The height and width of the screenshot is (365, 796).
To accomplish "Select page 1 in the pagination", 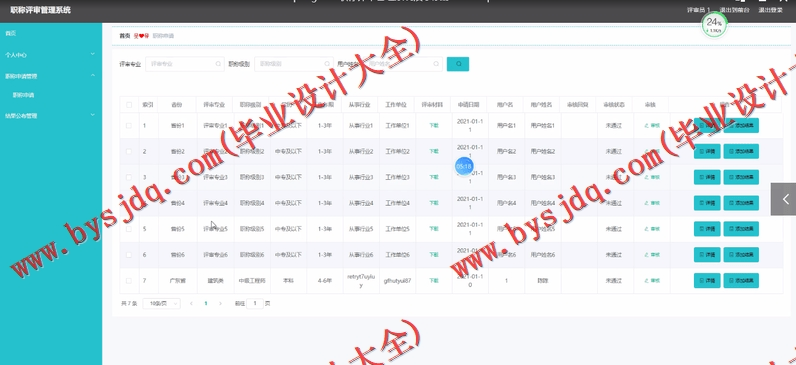I will [206, 304].
